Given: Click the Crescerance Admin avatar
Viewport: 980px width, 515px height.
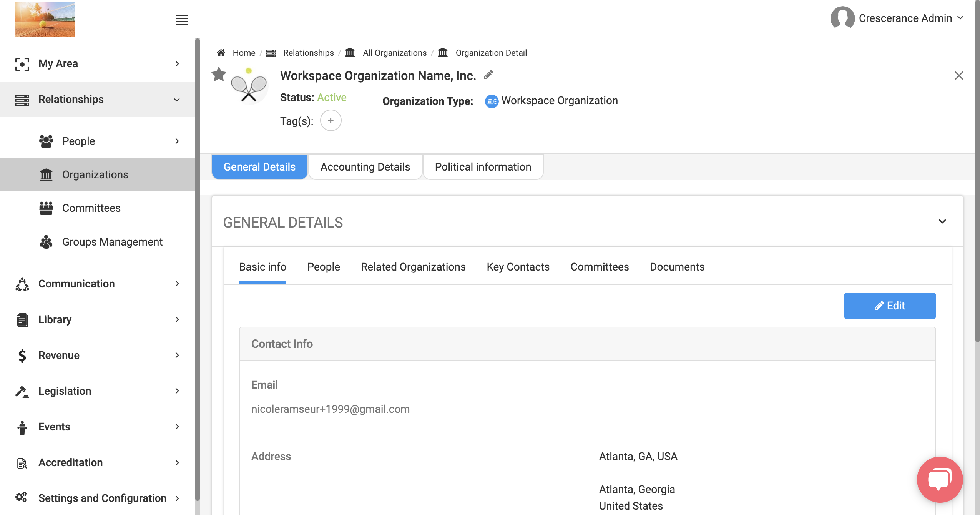Looking at the screenshot, I should (x=842, y=18).
